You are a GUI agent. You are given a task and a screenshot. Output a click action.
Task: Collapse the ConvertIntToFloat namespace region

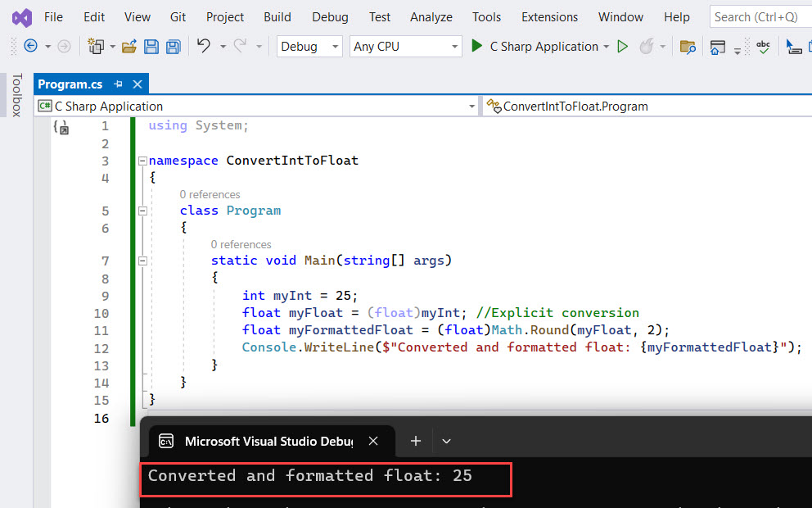pyautogui.click(x=142, y=161)
